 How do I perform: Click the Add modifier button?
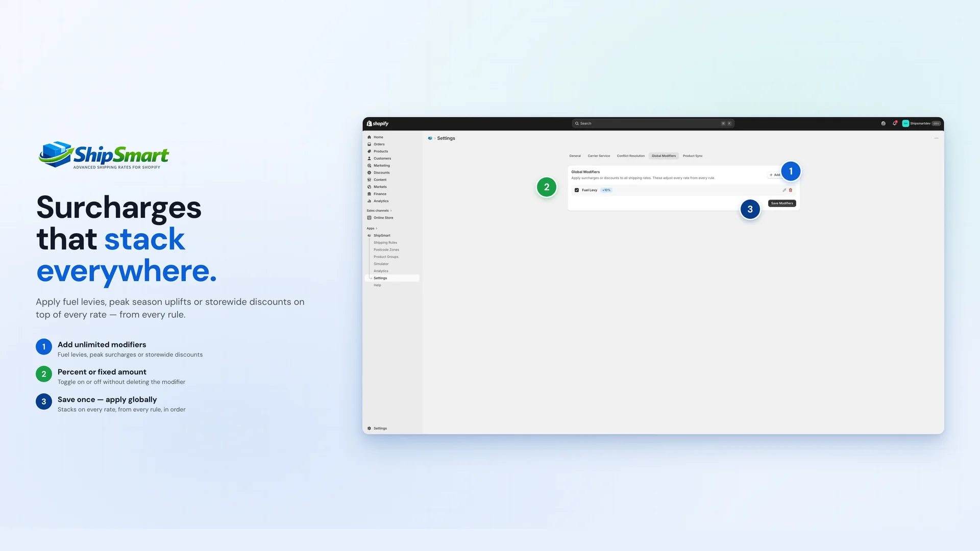click(775, 175)
